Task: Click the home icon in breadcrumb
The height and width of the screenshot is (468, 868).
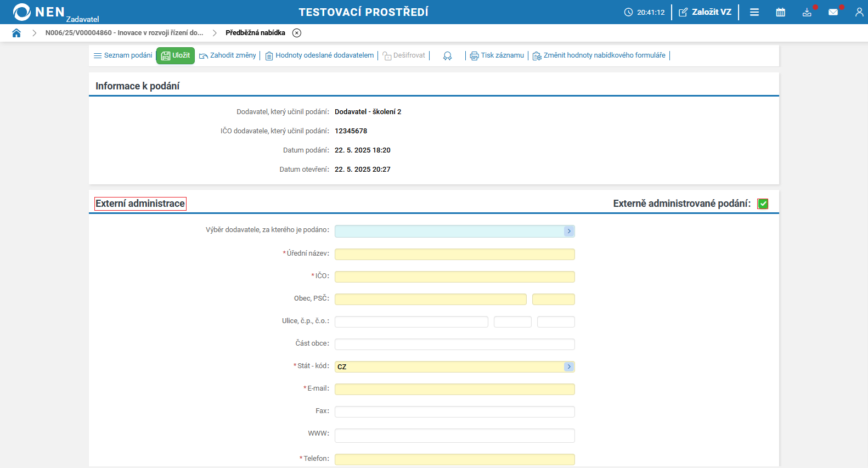Action: tap(16, 33)
